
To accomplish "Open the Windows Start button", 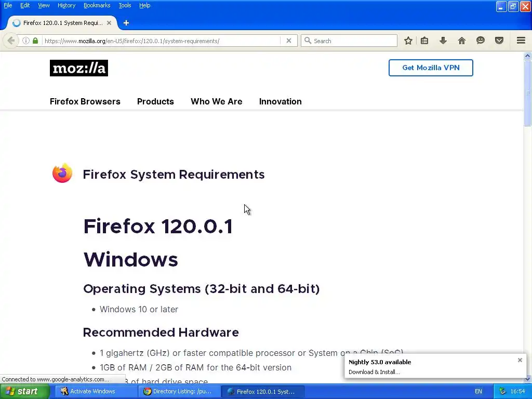I will pyautogui.click(x=25, y=391).
